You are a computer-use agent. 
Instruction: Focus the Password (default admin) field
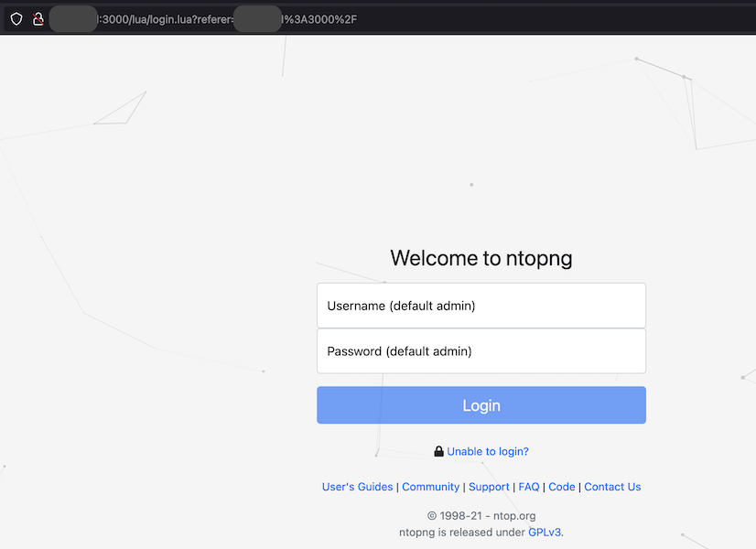pyautogui.click(x=481, y=350)
